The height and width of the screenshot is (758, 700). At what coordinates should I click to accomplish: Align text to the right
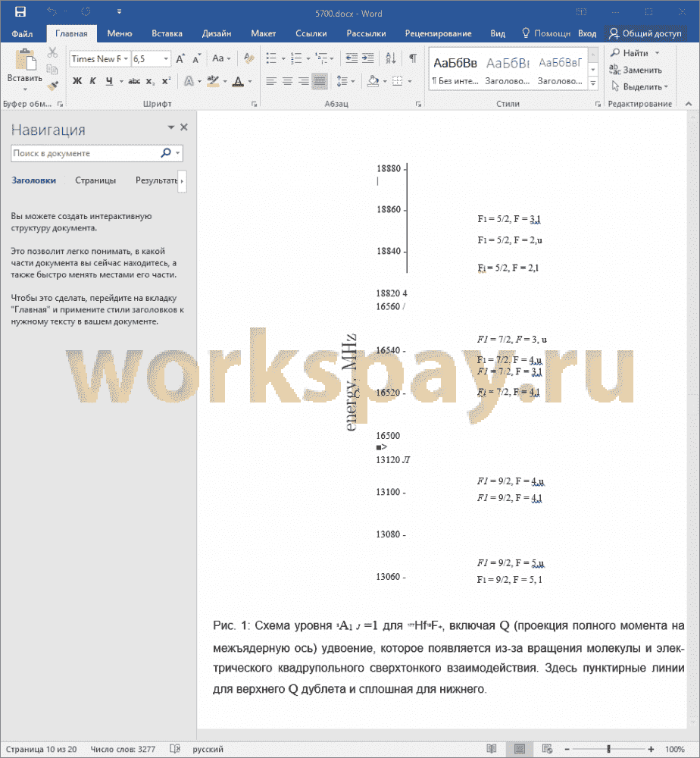[x=303, y=81]
